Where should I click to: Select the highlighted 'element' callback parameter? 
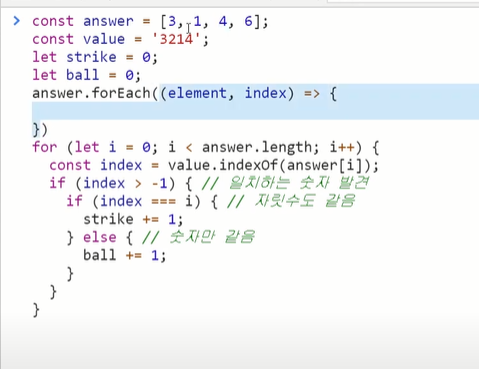coord(197,93)
